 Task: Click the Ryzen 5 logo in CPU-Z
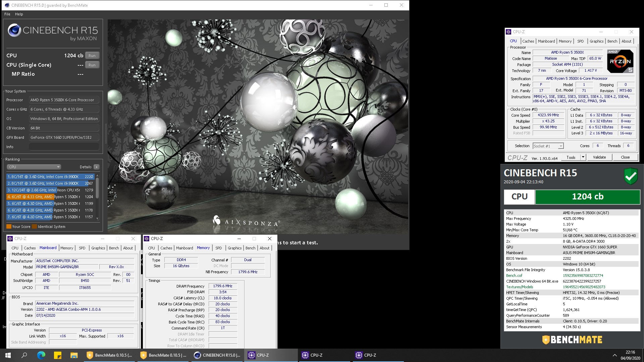pos(620,61)
